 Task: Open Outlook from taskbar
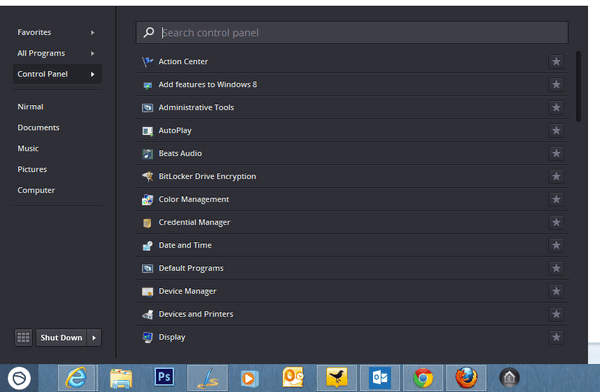click(x=380, y=378)
